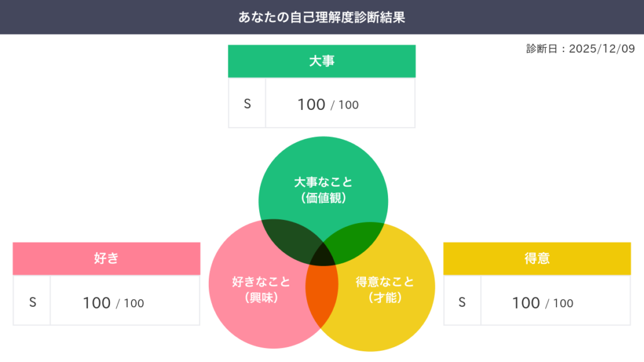This screenshot has width=644, height=362.
Task: Select the S grade under 得意
Action: click(462, 302)
